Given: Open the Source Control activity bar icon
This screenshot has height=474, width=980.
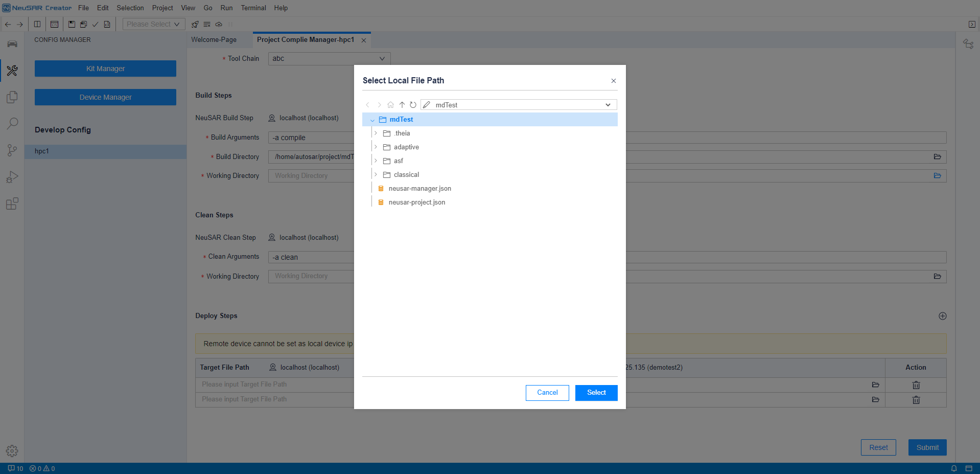Looking at the screenshot, I should click(x=12, y=150).
